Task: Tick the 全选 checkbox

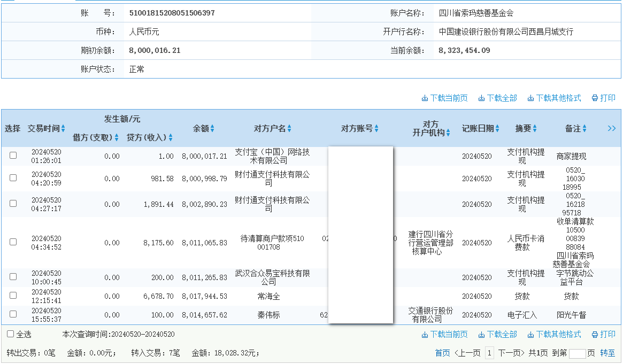Action: pos(10,334)
